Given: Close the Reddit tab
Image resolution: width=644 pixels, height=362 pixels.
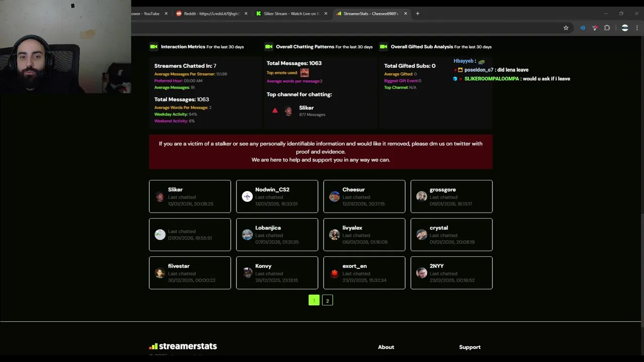Looking at the screenshot, I should tap(246, 14).
